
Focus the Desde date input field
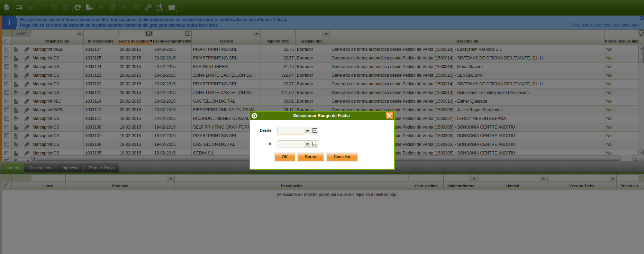coord(291,131)
